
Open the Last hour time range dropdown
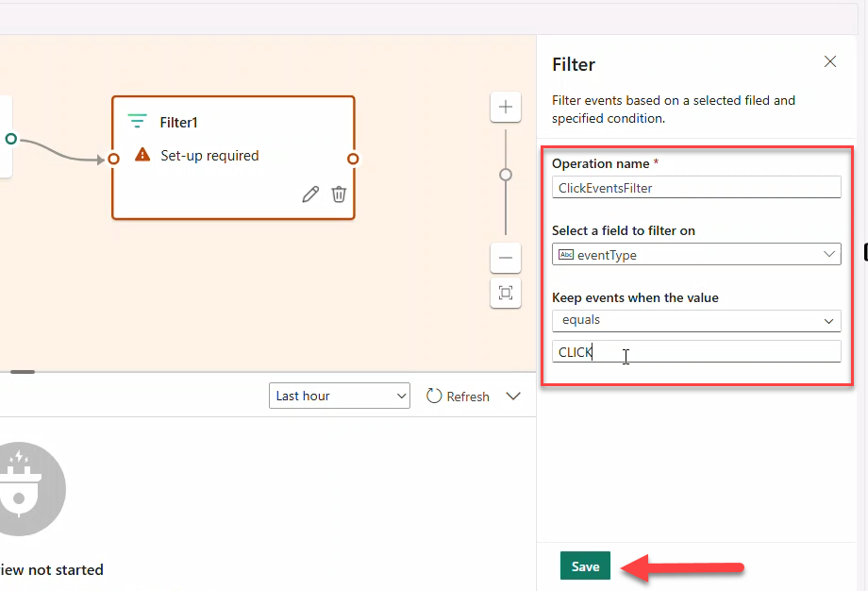[339, 396]
